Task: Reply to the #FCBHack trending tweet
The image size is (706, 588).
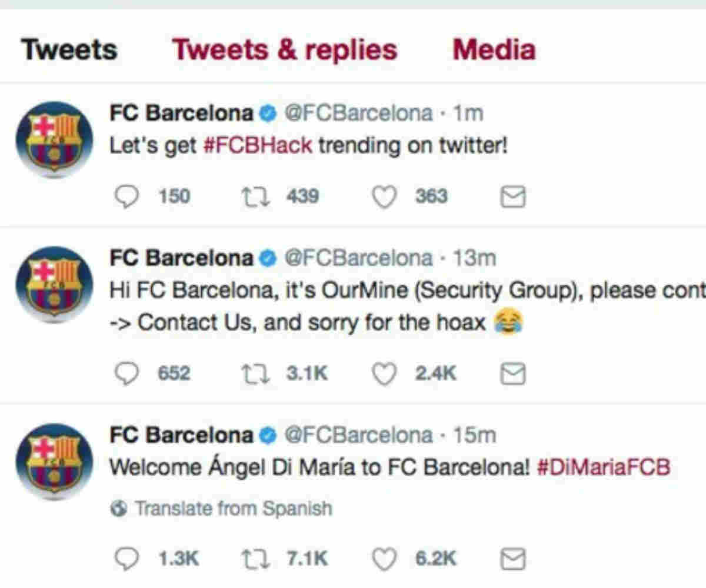Action: 125,197
